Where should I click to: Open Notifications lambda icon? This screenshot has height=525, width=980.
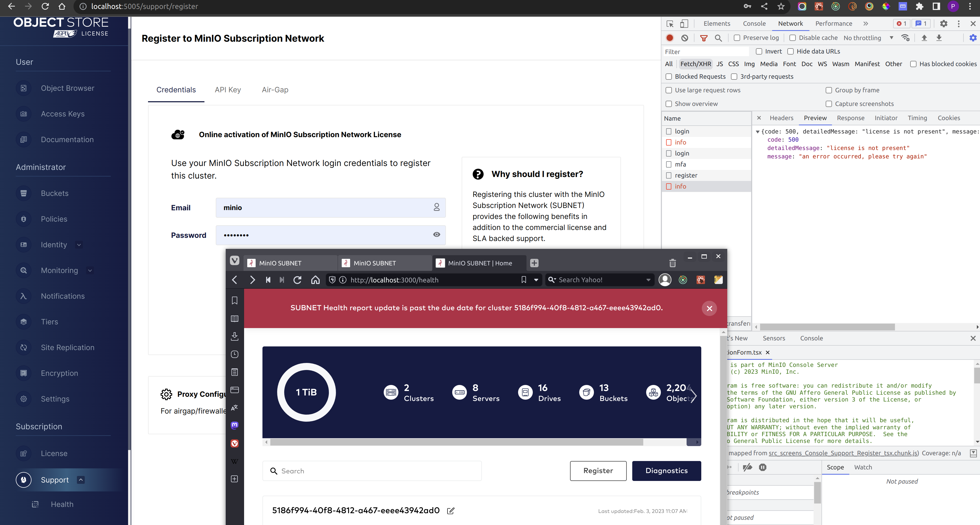click(24, 296)
